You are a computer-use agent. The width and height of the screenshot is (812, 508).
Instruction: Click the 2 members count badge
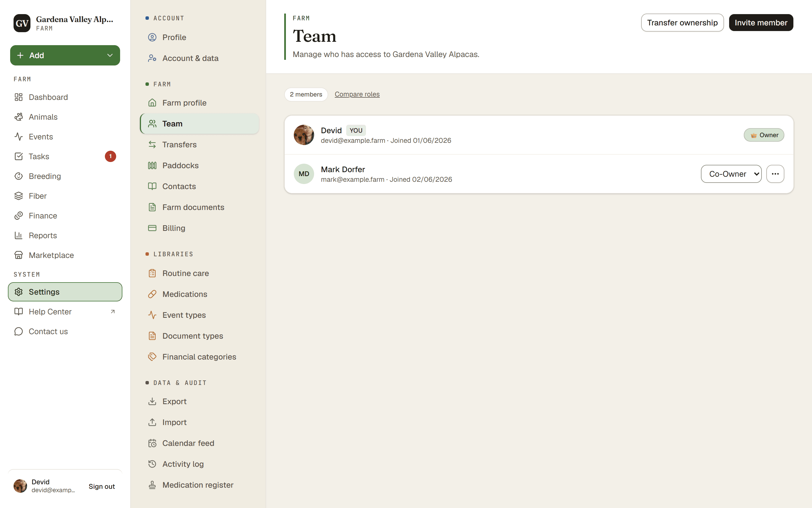tap(306, 95)
